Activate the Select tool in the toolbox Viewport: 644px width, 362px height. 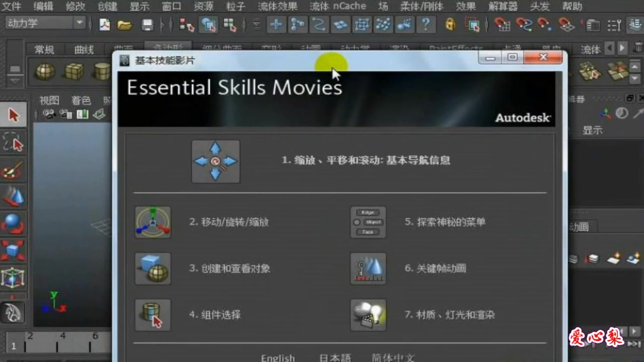coord(13,116)
